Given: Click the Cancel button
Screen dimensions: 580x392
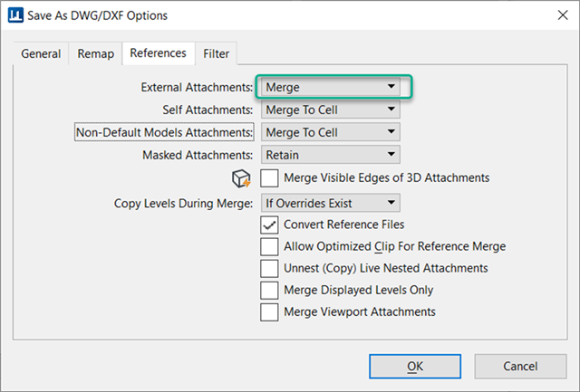Looking at the screenshot, I should [520, 367].
